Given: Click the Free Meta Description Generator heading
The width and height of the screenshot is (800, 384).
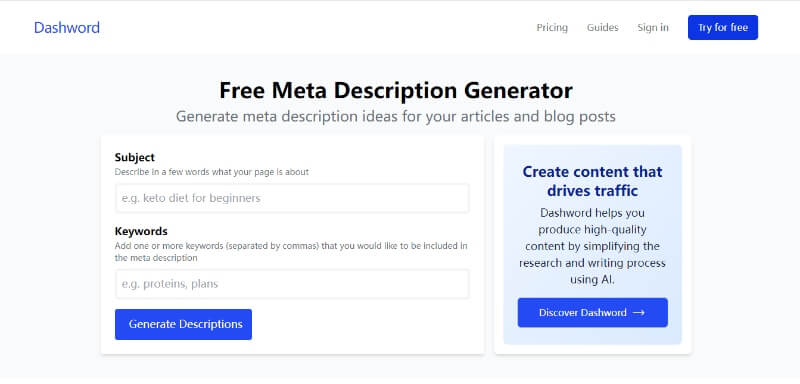Looking at the screenshot, I should (396, 91).
